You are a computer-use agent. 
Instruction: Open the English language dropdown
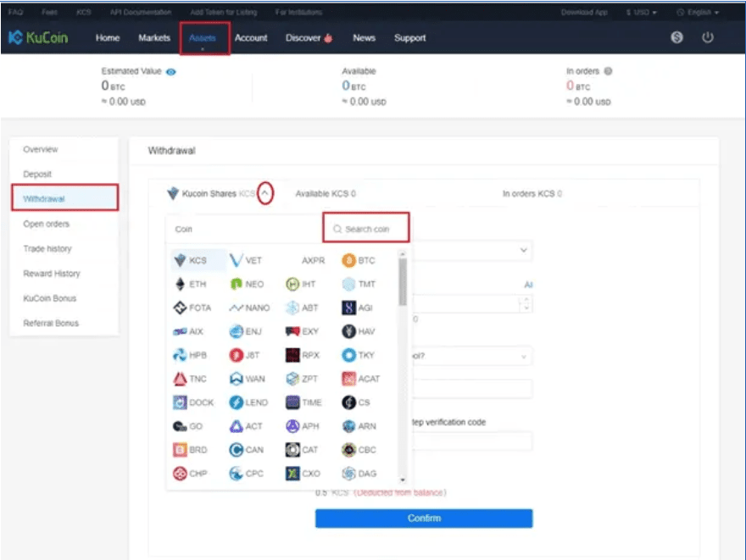pyautogui.click(x=698, y=13)
